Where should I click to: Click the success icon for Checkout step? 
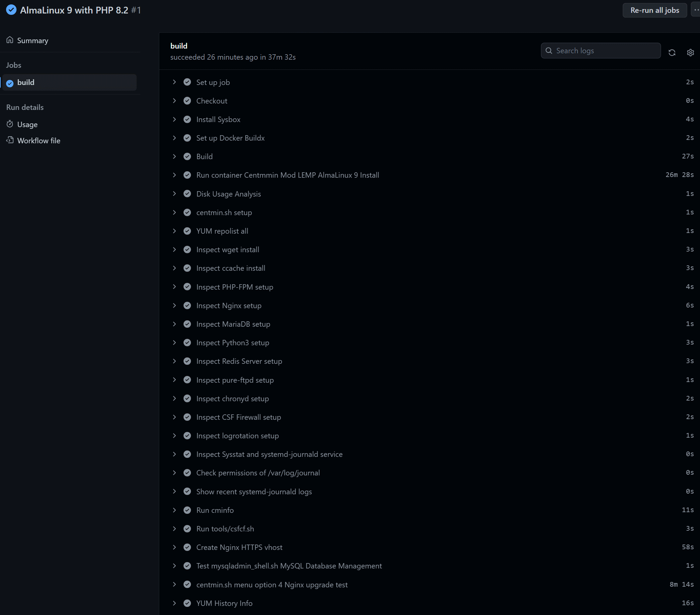(187, 100)
